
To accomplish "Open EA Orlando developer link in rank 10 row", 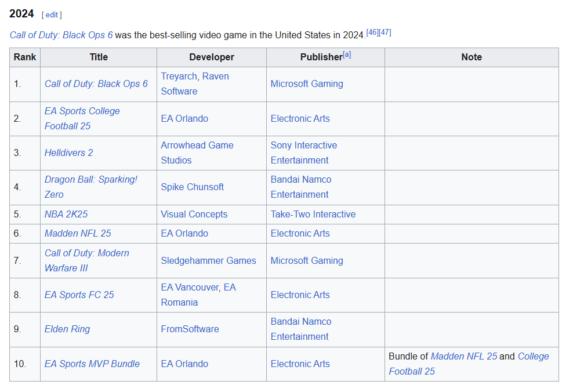I will 184,364.
